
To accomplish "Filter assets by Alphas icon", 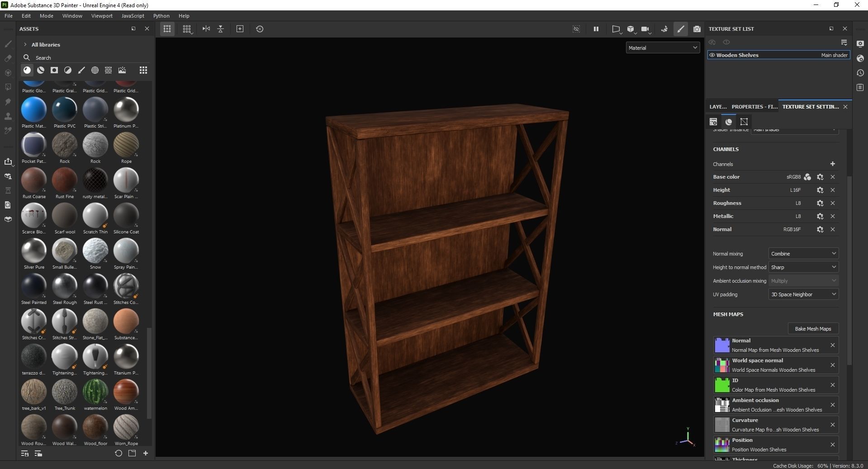I will [95, 70].
